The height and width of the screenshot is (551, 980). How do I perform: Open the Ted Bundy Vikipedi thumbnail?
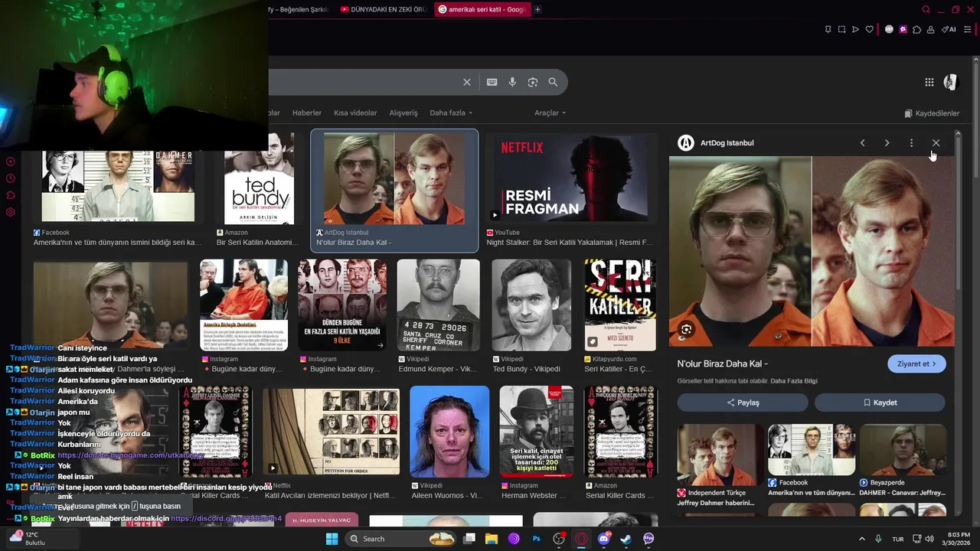pos(531,305)
